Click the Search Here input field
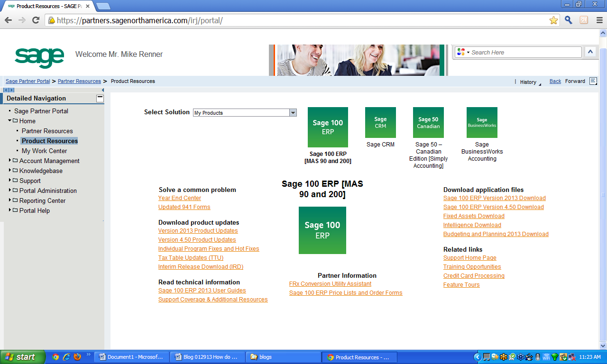The height and width of the screenshot is (364, 607). click(524, 52)
